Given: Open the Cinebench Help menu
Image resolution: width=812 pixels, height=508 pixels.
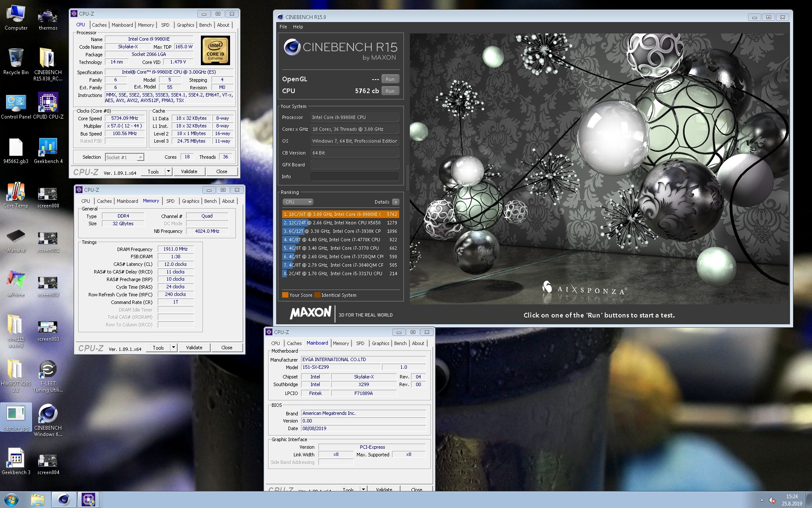Looking at the screenshot, I should (x=298, y=27).
